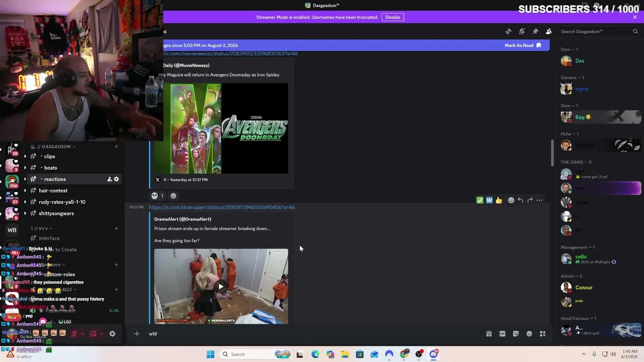
Task: Open notification settings bell icon
Action: [x=522, y=31]
